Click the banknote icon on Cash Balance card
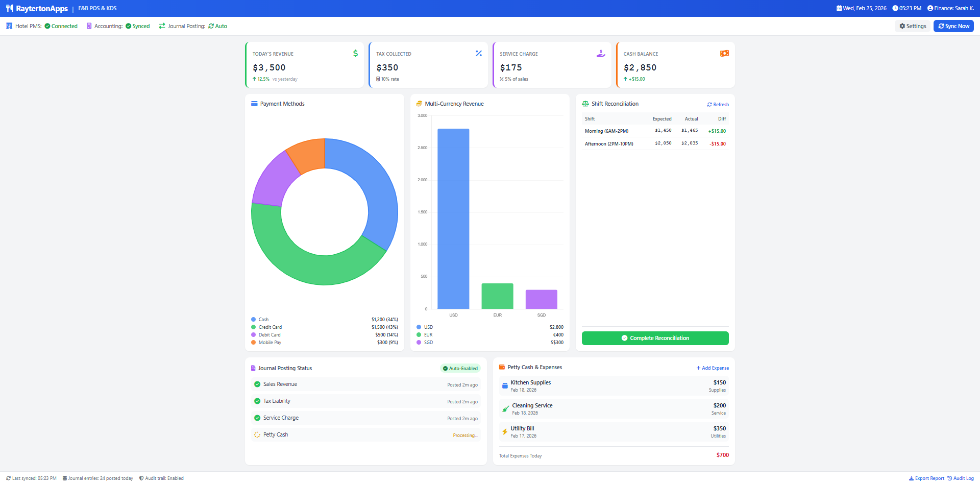Viewport: 980px width, 484px height. [724, 53]
